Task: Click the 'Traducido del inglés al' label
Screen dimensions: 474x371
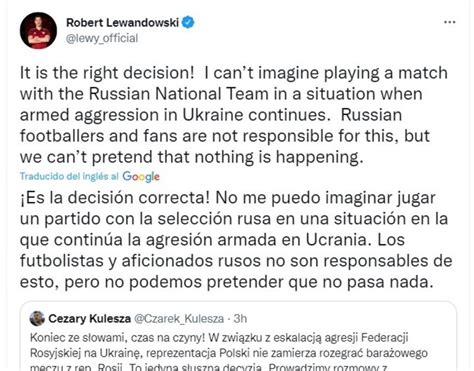Action: tap(69, 176)
